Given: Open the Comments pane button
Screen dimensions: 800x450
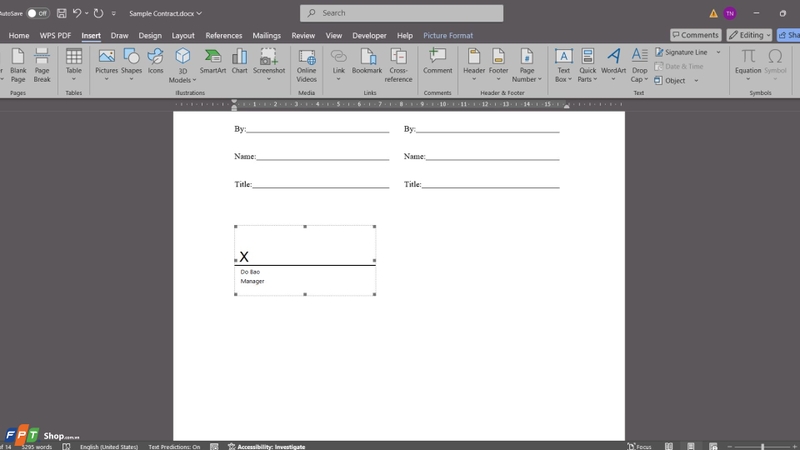Looking at the screenshot, I should point(695,35).
